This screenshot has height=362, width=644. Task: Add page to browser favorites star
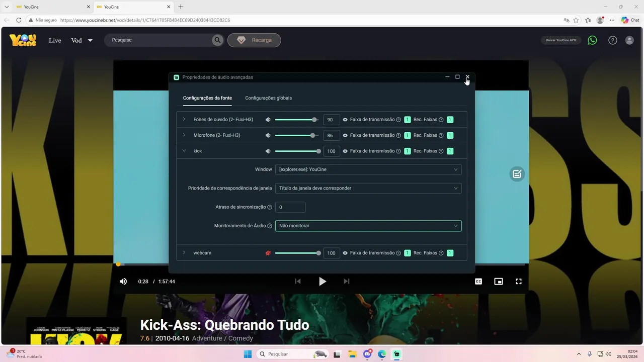coord(576,20)
